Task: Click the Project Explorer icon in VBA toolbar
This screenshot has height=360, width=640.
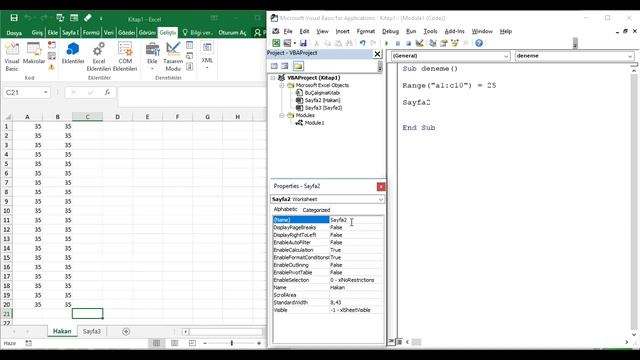Action: [x=433, y=43]
